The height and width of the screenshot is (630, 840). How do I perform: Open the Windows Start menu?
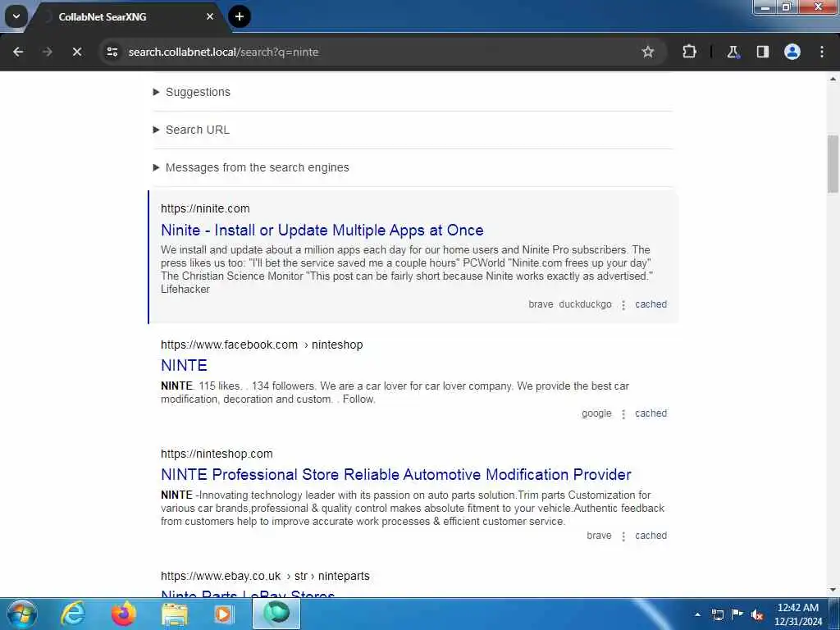[x=22, y=614]
